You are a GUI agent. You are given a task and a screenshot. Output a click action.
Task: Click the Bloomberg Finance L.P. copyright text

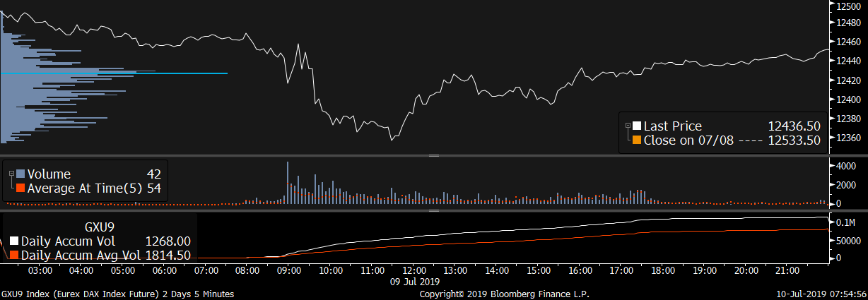504,294
